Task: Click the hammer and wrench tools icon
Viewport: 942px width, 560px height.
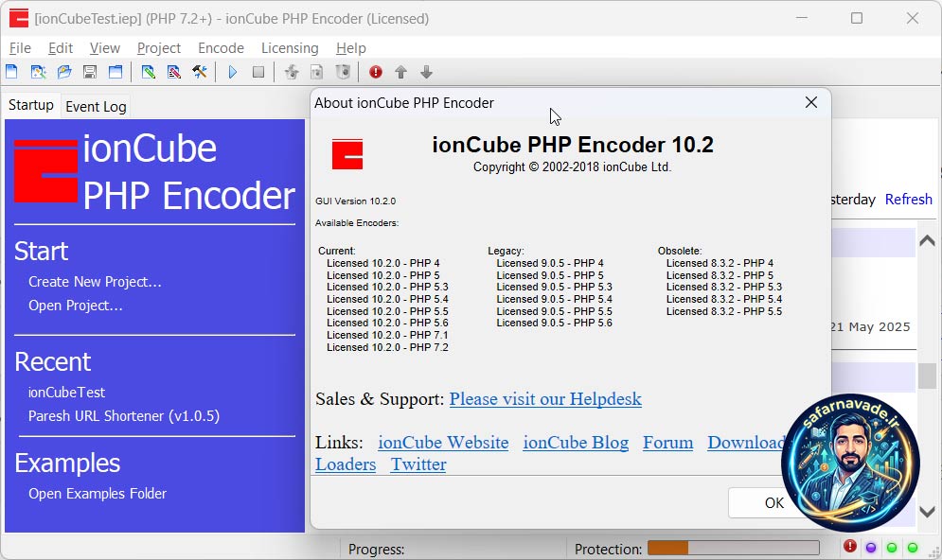Action: coord(200,72)
